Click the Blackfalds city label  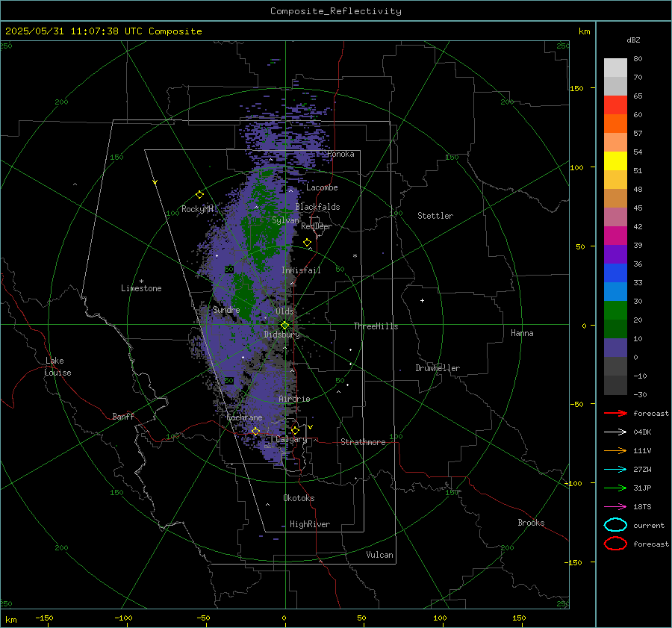[317, 207]
